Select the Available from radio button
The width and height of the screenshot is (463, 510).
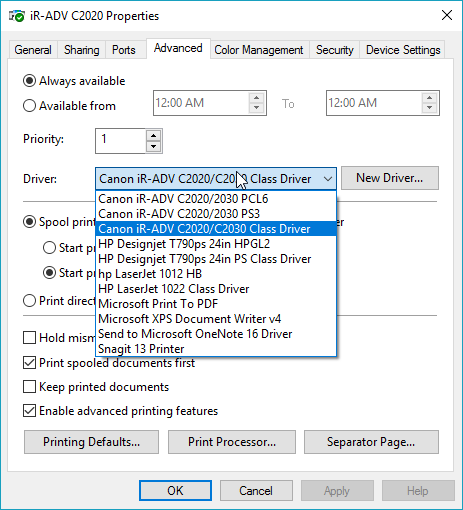(x=29, y=106)
